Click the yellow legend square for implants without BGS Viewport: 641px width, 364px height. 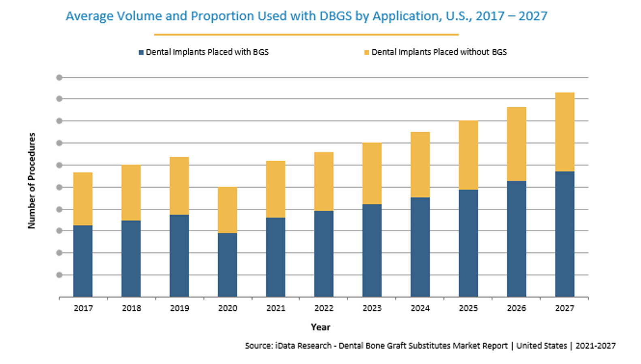[x=366, y=53]
